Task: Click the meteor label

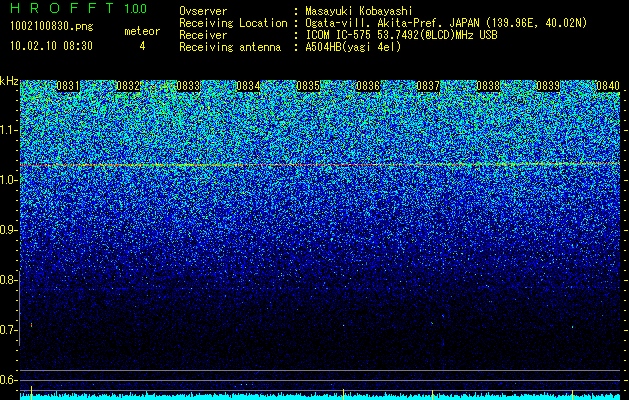Action: click(x=142, y=31)
